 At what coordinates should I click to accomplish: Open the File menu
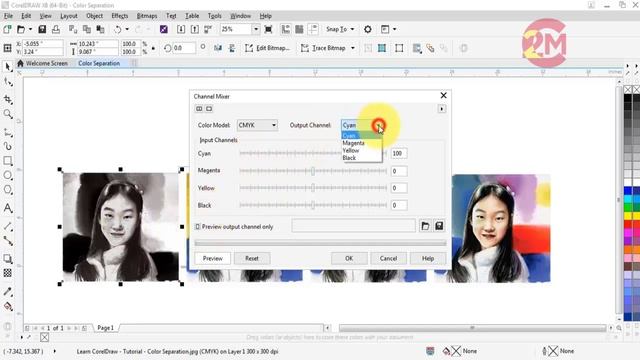coord(8,16)
